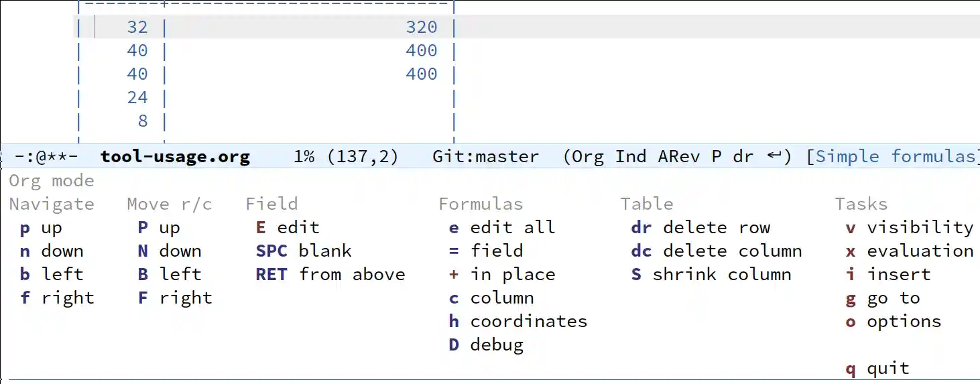Click the table cell containing 320
The height and width of the screenshot is (384, 980).
(x=422, y=27)
